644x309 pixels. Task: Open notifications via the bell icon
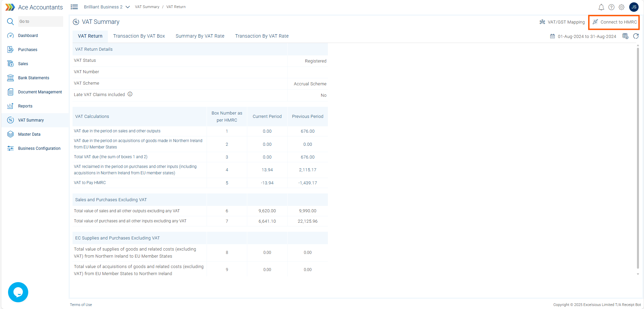[601, 7]
